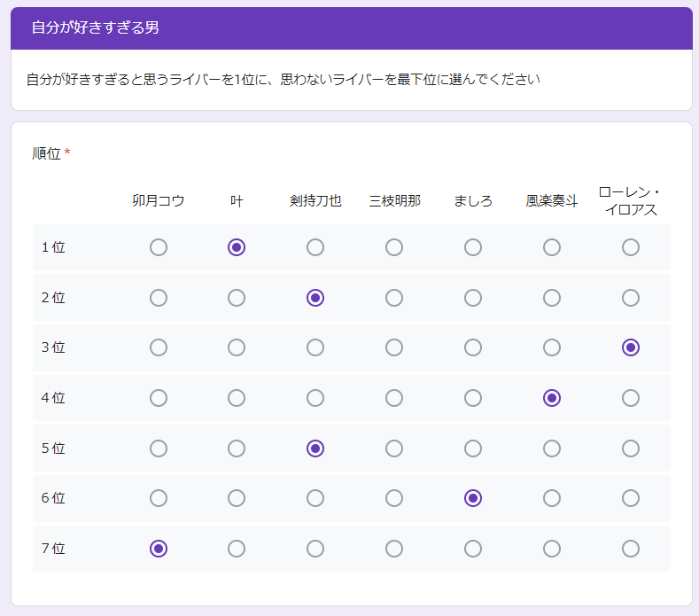The width and height of the screenshot is (699, 616).
Task: Pick 風楽奏斗 for 6位
Action: click(x=552, y=498)
